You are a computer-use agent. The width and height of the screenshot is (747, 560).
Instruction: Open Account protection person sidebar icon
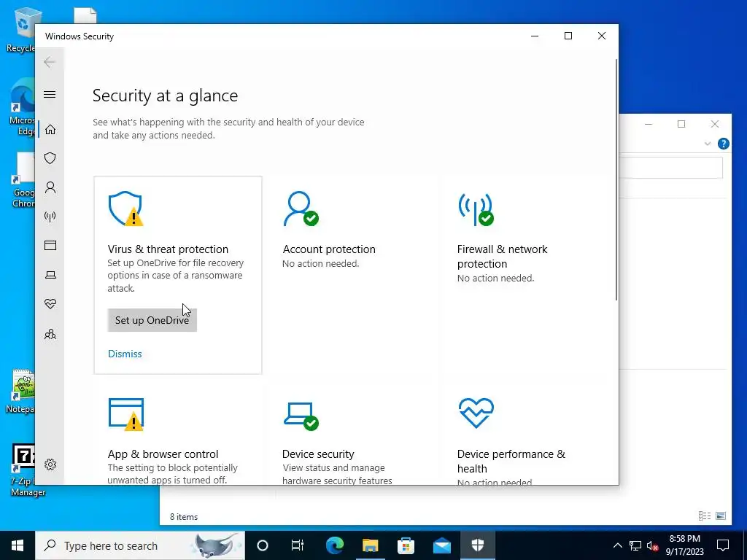(x=50, y=187)
